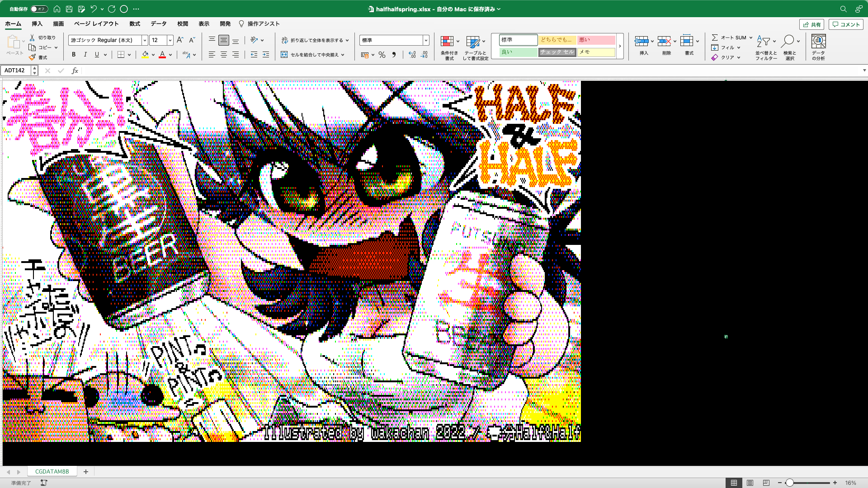Apply the 悪い cell style swatch

click(596, 40)
